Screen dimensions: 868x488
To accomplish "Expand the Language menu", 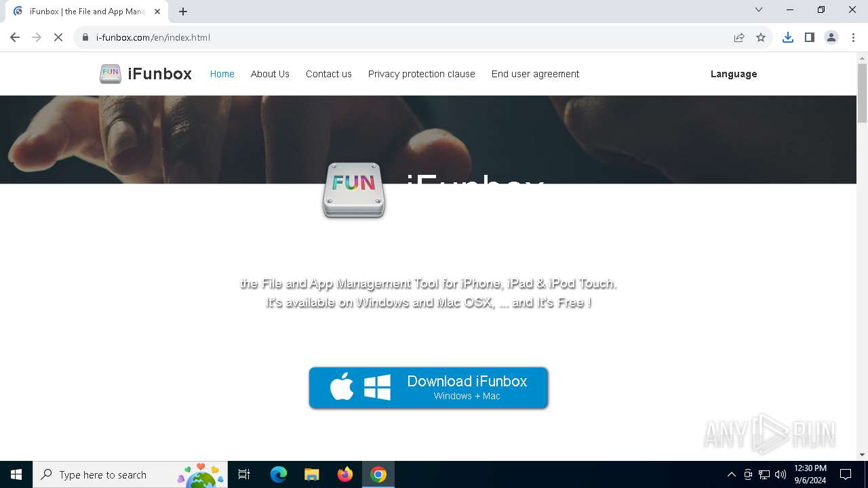I will tap(734, 74).
